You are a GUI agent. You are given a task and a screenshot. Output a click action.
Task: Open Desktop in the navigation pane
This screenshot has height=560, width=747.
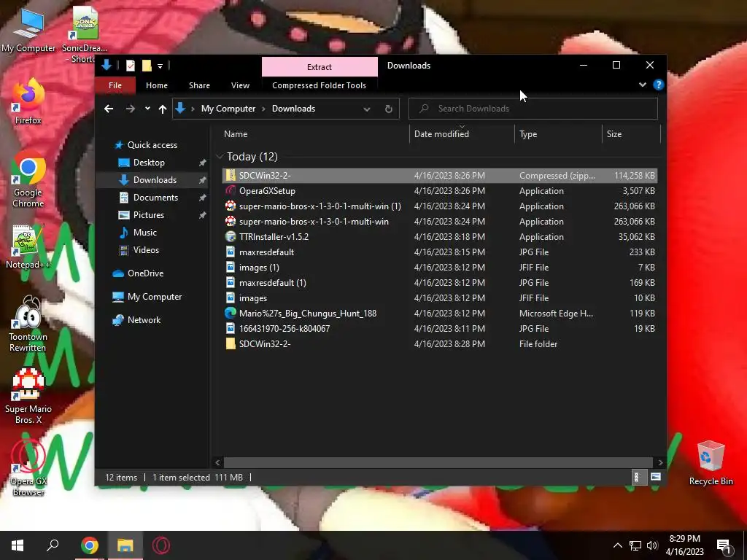[x=149, y=163]
